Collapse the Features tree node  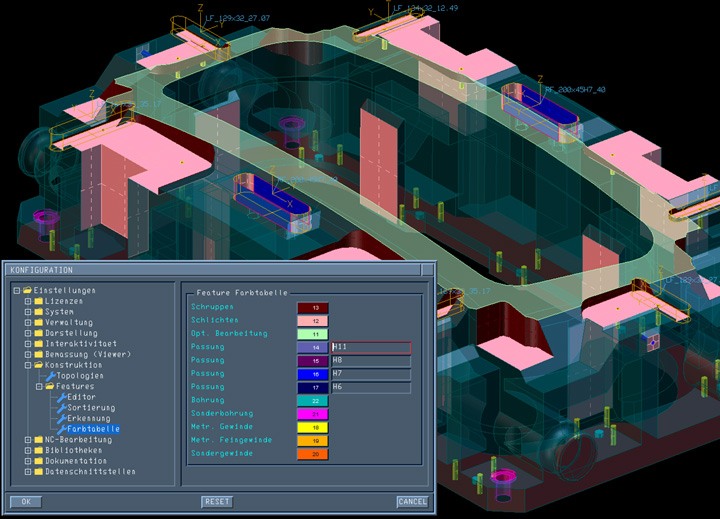[x=38, y=386]
